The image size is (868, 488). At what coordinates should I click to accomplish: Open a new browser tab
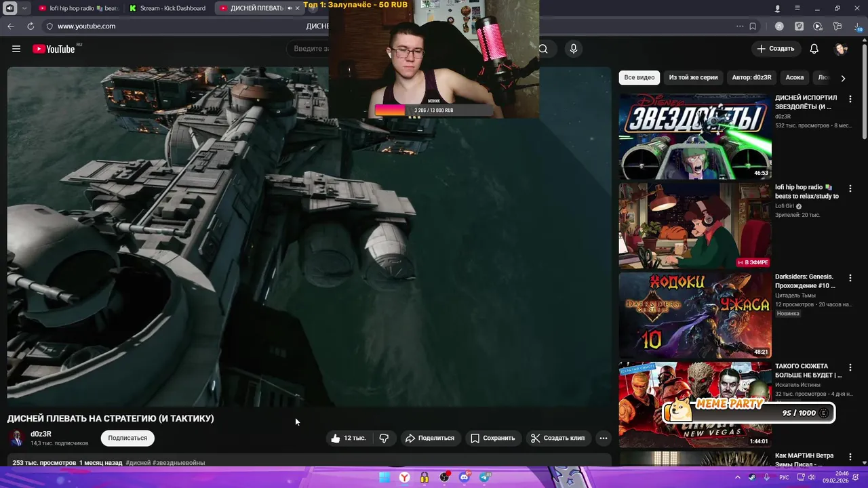point(312,8)
